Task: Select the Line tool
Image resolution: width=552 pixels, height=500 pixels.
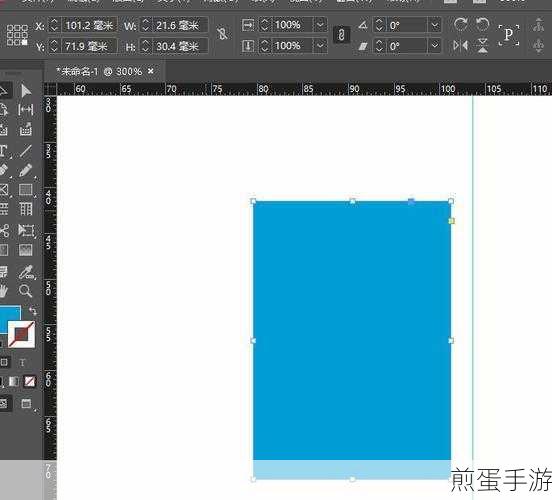Action: click(26, 151)
